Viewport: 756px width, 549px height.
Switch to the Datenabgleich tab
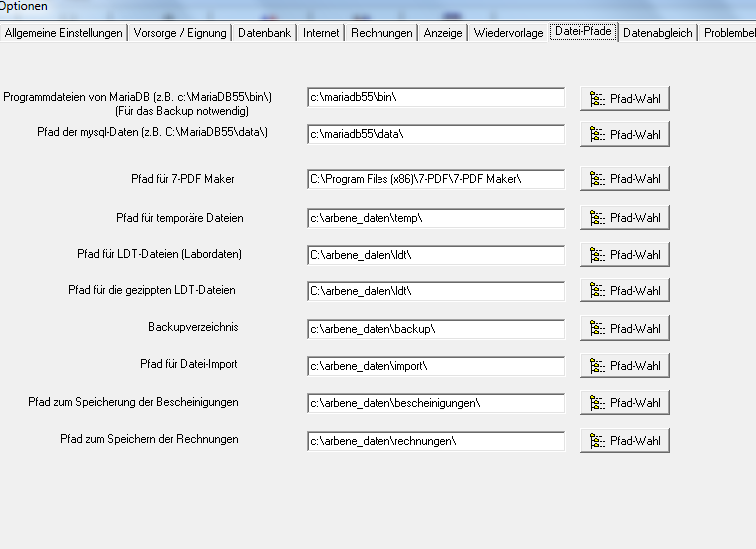(658, 33)
